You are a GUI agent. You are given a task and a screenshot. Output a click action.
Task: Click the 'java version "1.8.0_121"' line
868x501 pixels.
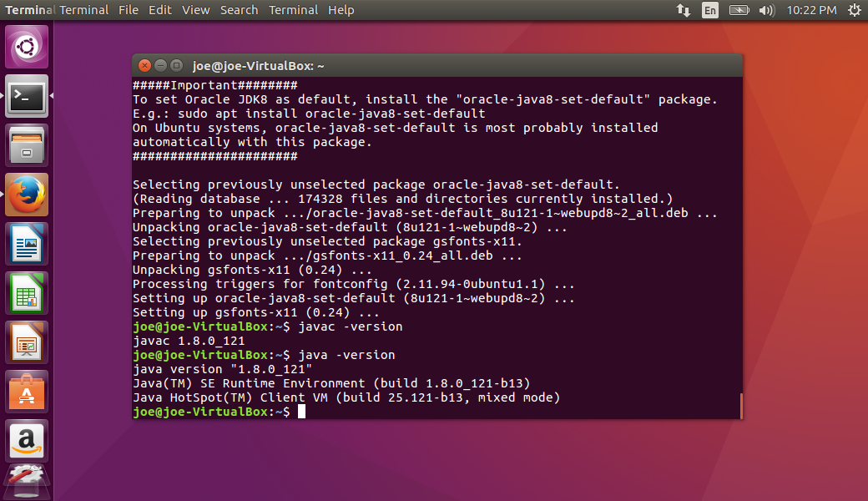tap(223, 369)
